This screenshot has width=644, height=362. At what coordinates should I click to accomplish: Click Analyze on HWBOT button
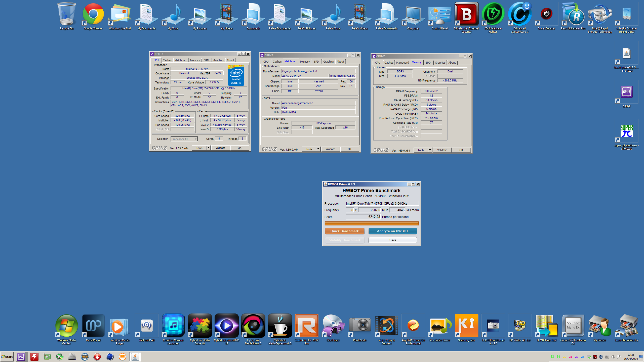[x=392, y=231]
